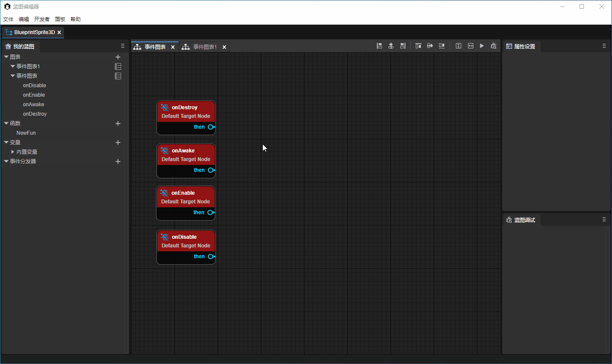This screenshot has height=364, width=612.
Task: Expand the 内置变量 tree item
Action: [x=13, y=152]
